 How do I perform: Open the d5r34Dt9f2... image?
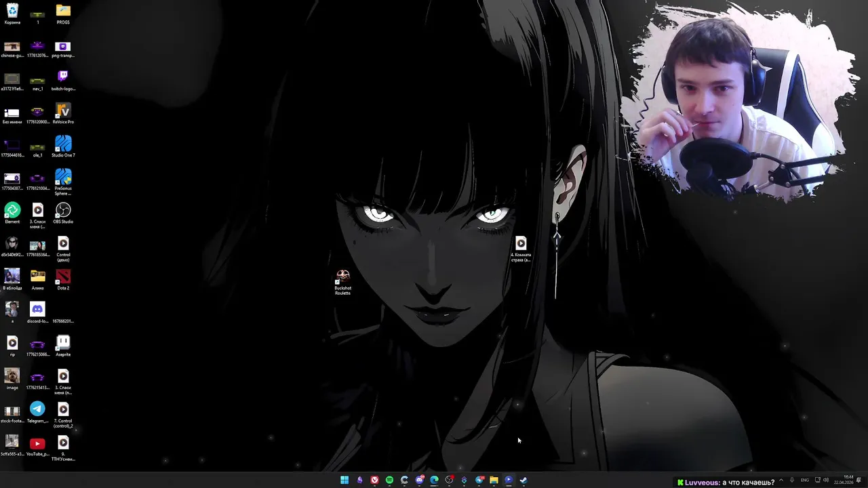pos(12,247)
